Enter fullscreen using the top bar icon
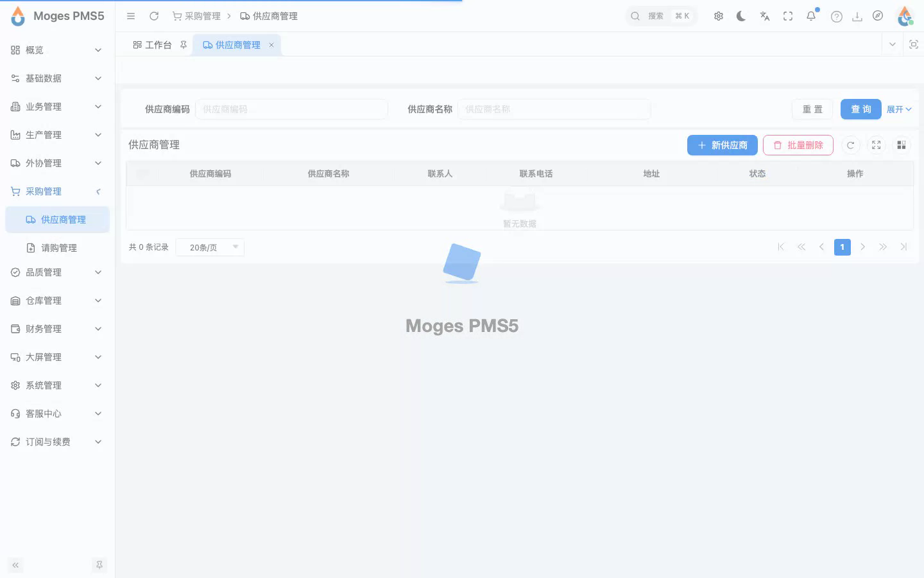 click(x=788, y=16)
